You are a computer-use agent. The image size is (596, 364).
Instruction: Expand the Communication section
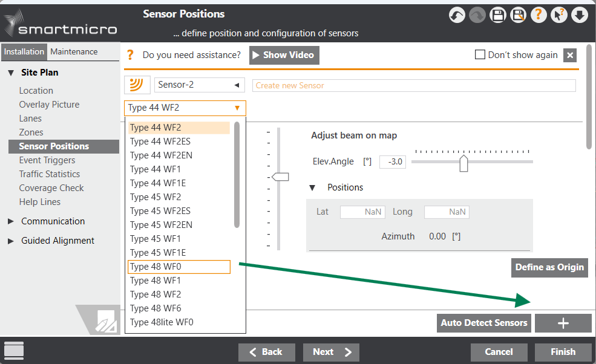coord(11,221)
